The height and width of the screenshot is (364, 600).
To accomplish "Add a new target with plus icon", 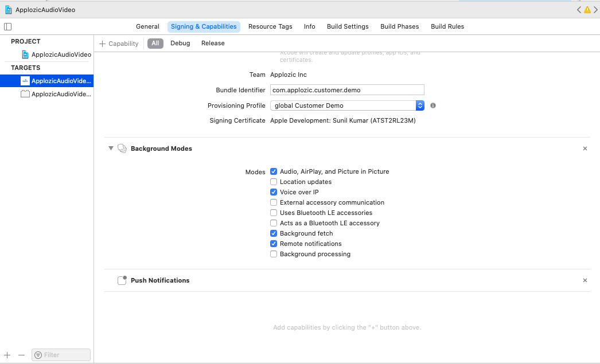I will pos(7,355).
